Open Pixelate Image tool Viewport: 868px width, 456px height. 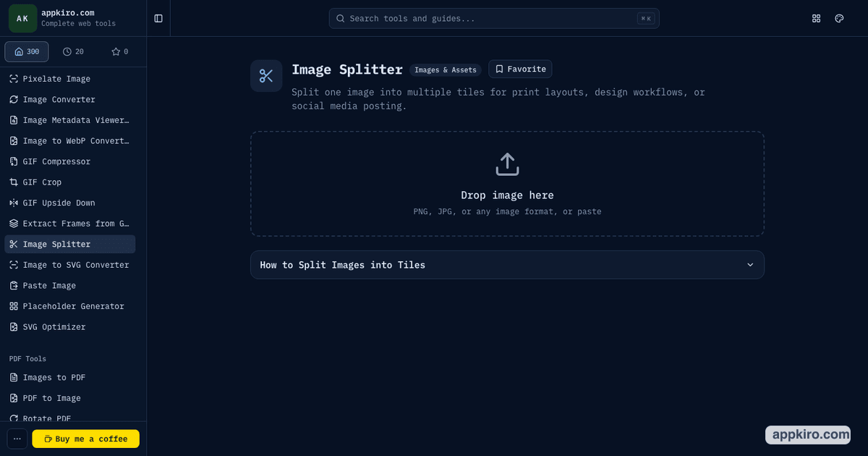(69, 79)
